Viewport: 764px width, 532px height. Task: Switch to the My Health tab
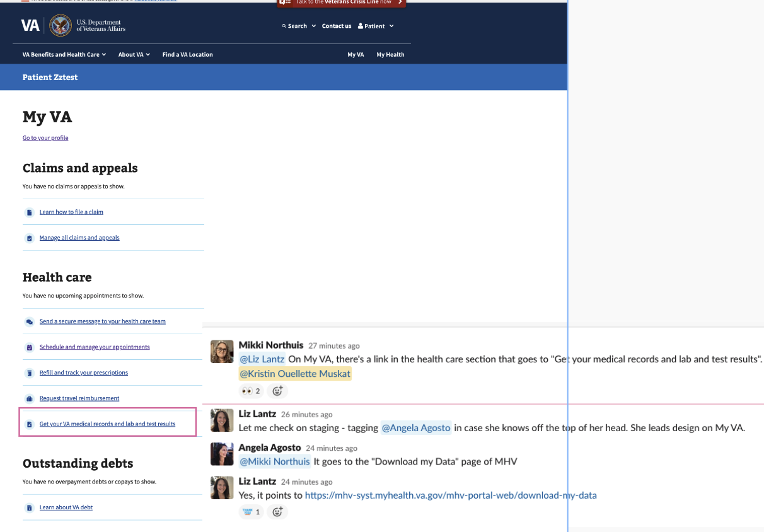(x=390, y=54)
